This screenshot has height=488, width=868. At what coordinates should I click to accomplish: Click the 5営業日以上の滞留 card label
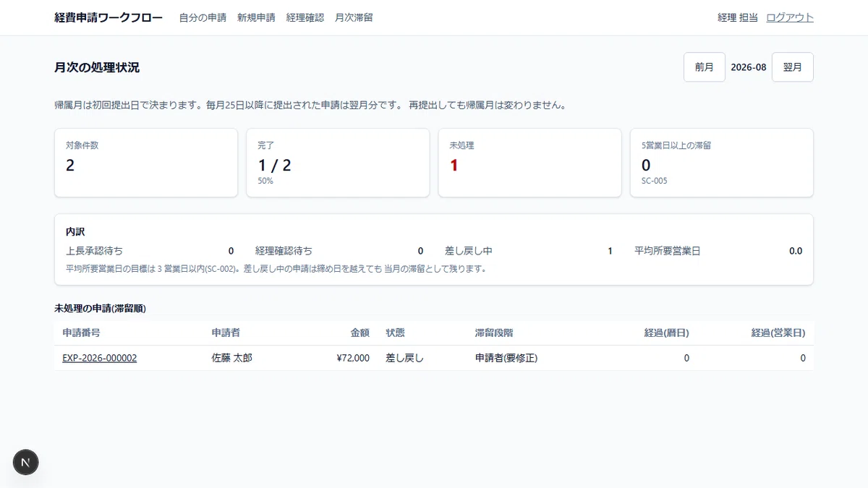point(676,145)
